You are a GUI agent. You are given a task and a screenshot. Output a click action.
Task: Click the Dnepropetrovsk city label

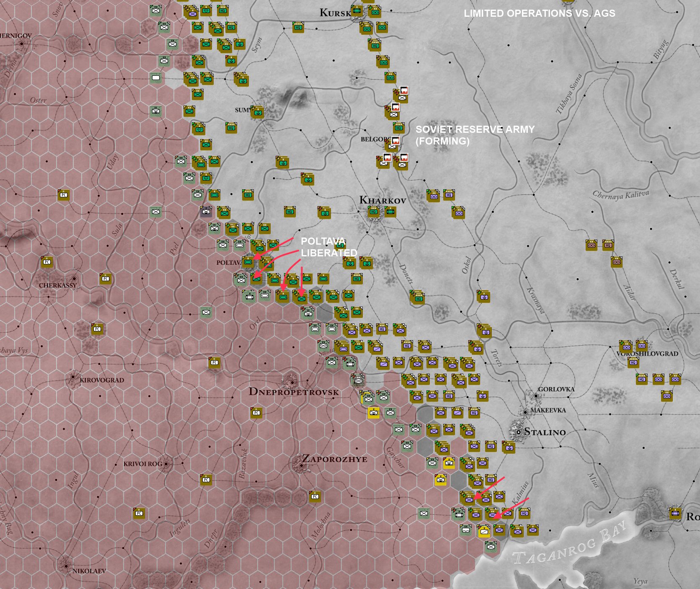pyautogui.click(x=294, y=392)
